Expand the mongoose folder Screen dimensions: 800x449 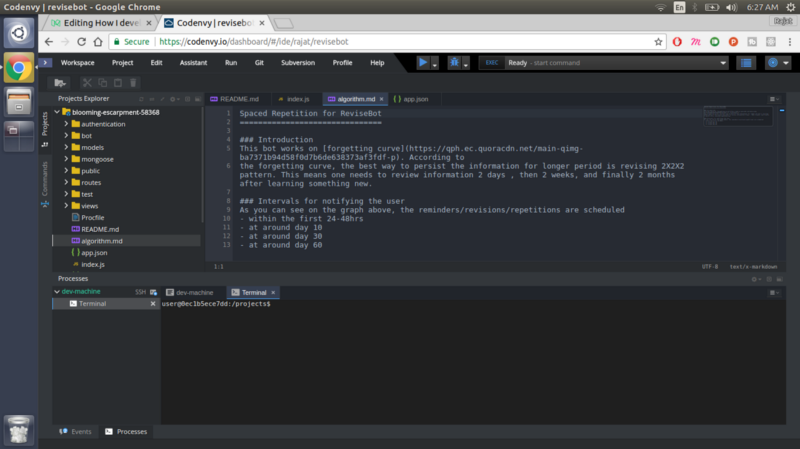66,158
